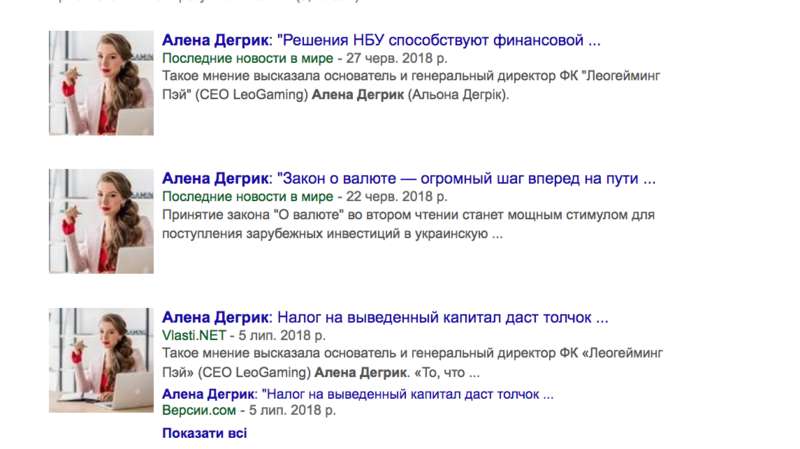Click snippet text mentioning "CEO LeoGaming" in first result

click(x=411, y=86)
